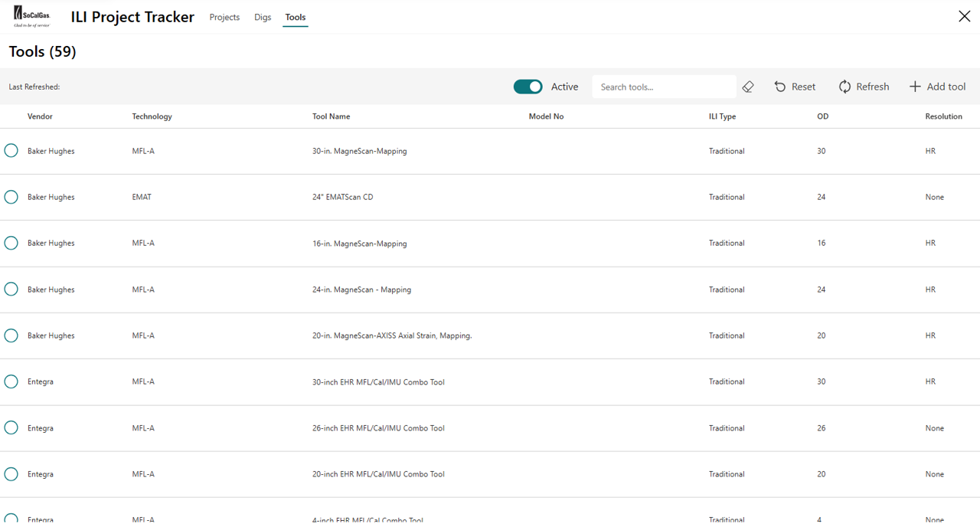Toggle the Active switch off
Image resolution: width=980 pixels, height=524 pixels.
[x=528, y=87]
